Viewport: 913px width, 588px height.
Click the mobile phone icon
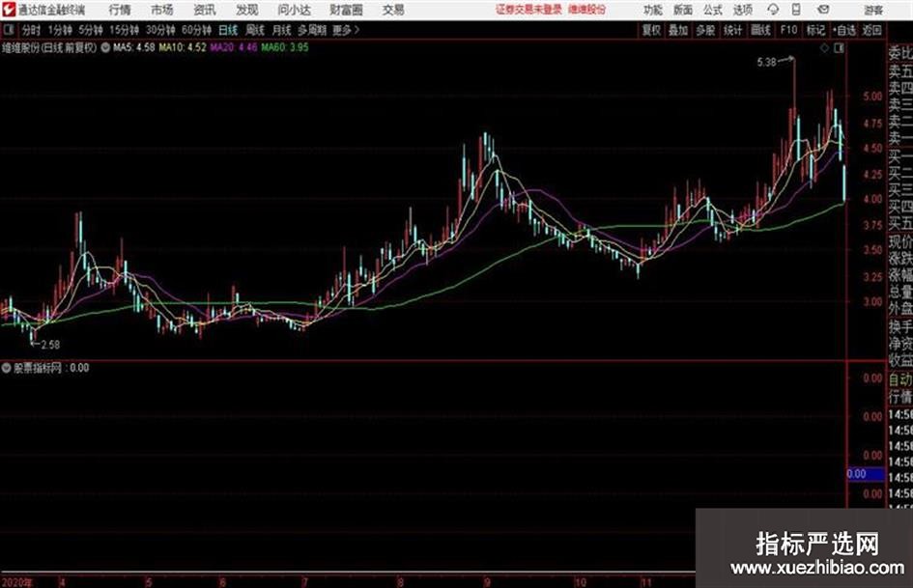pos(796,10)
